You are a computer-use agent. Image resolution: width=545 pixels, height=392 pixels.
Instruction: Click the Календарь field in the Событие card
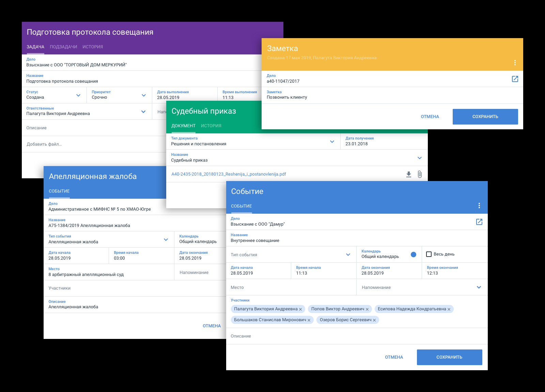click(389, 255)
